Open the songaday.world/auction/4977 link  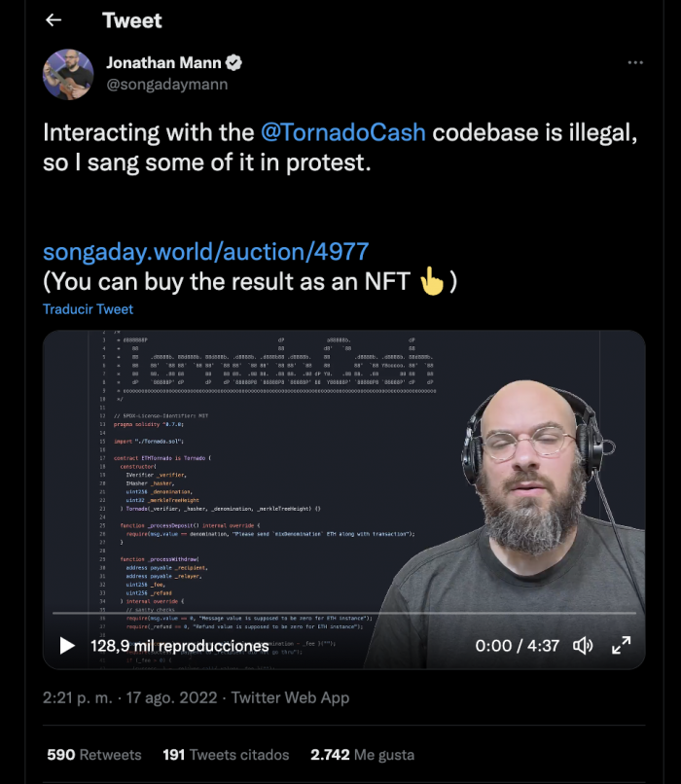click(x=205, y=252)
